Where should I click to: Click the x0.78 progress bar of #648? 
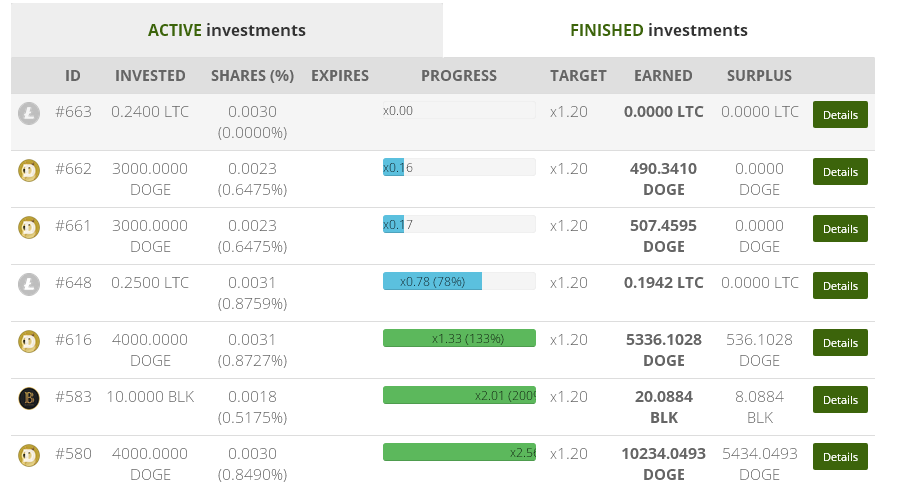[458, 281]
